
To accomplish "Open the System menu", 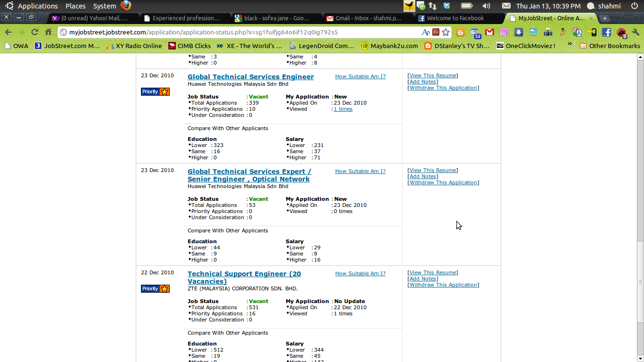I will pos(105,6).
